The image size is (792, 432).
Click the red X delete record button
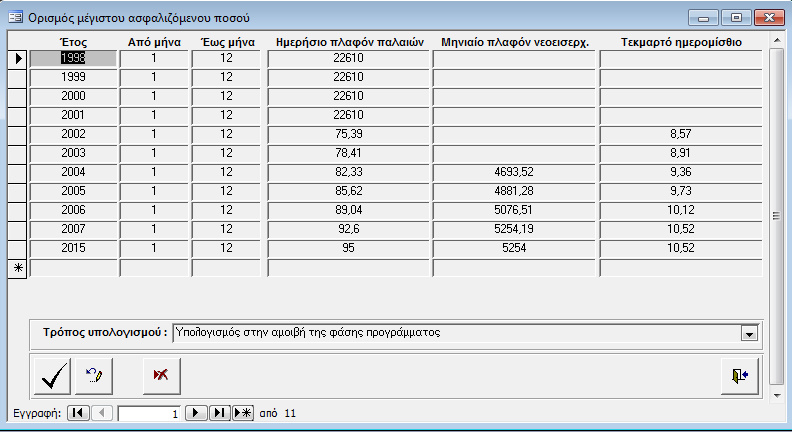tap(160, 375)
